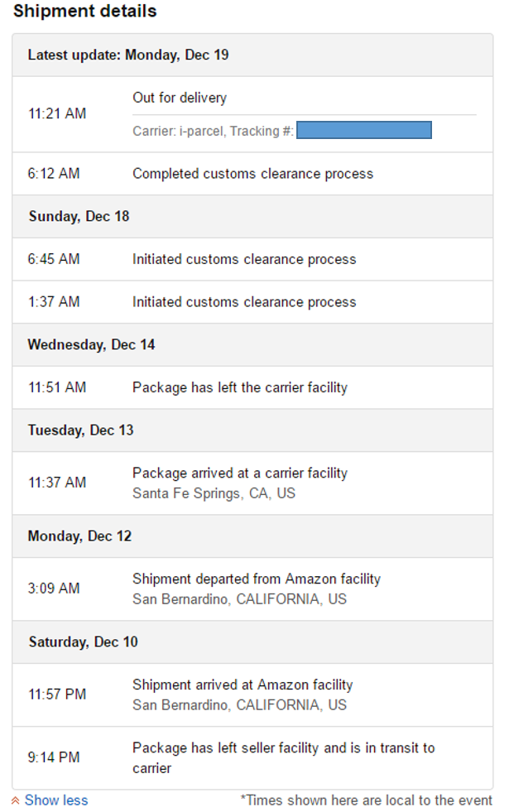This screenshot has width=514, height=812.
Task: Select the Sunday, Dec 18 date header
Action: 252,217
